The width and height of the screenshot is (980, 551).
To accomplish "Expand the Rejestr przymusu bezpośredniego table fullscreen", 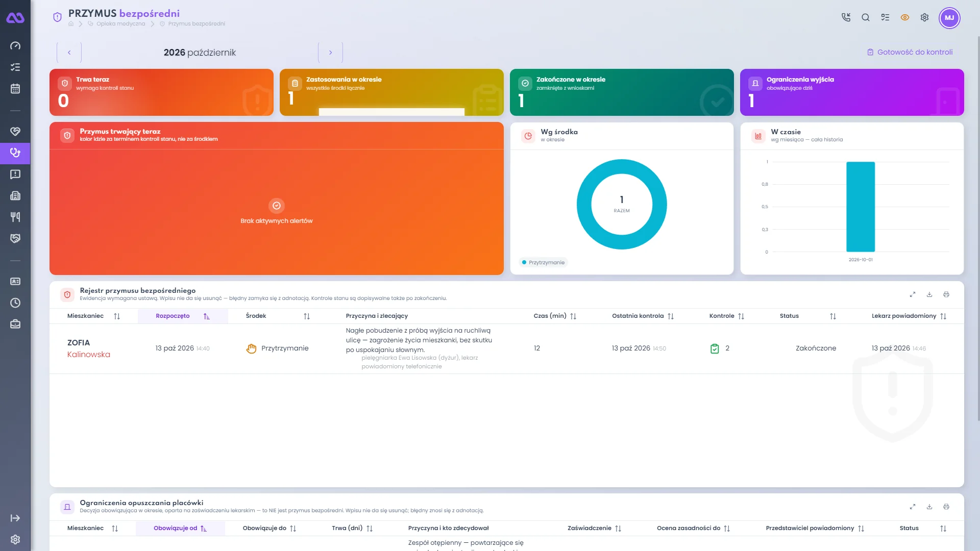I will coord(913,294).
